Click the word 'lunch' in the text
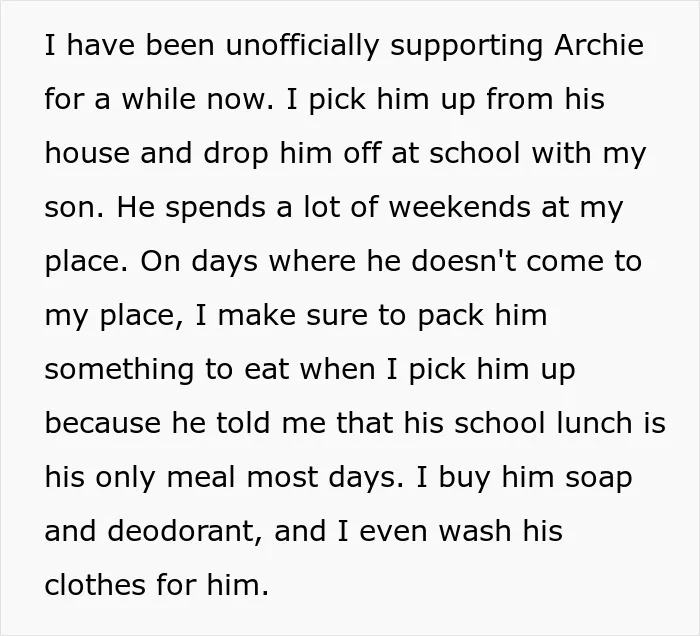 click(x=594, y=423)
